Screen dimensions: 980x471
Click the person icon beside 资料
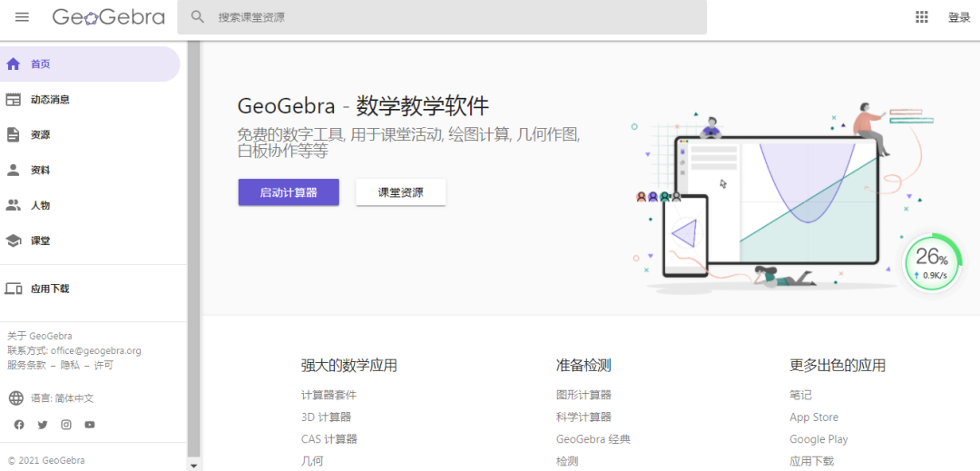13,170
